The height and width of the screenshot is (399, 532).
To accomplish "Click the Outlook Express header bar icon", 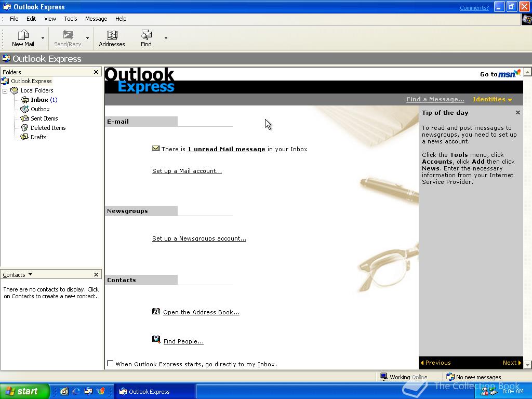I will point(6,58).
